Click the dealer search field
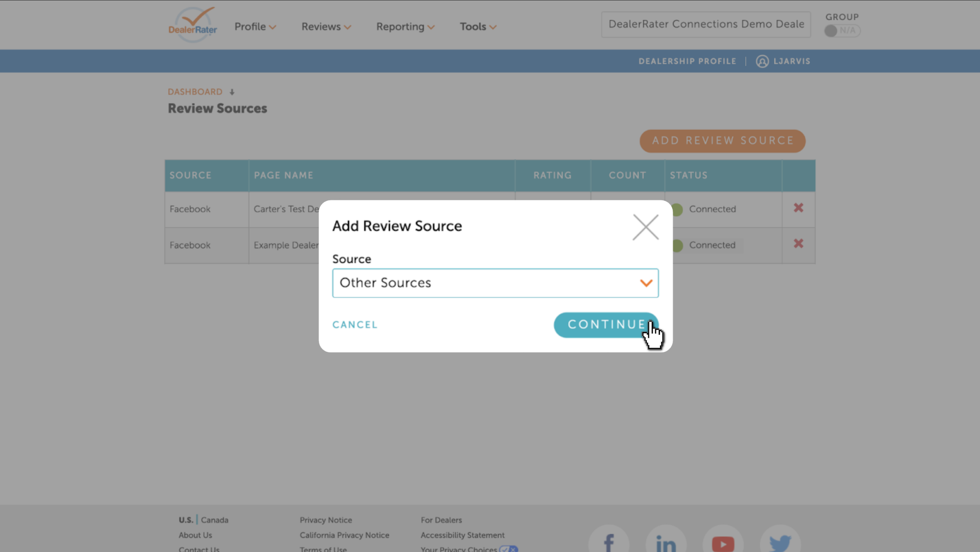Image resolution: width=980 pixels, height=552 pixels. tap(706, 25)
